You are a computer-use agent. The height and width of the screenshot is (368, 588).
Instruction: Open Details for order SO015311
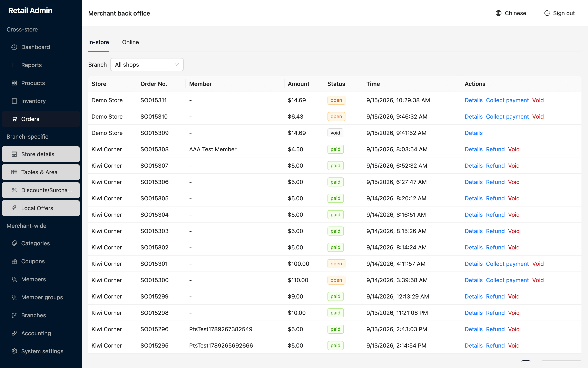pos(473,100)
